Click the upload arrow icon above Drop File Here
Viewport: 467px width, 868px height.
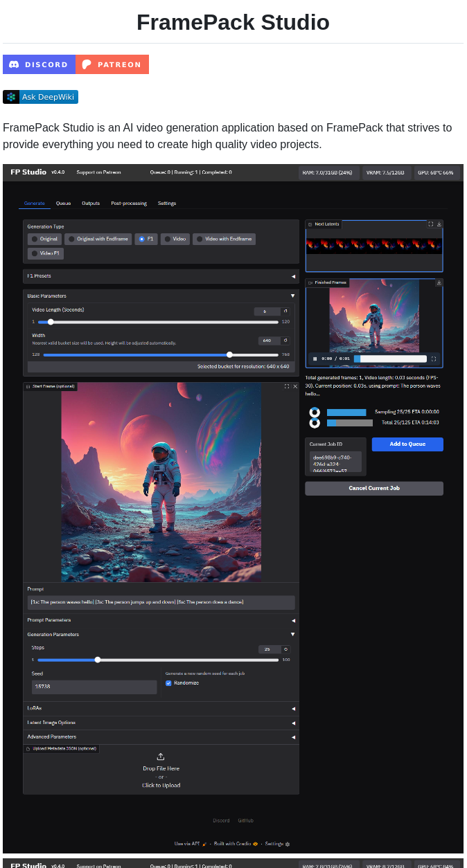click(161, 757)
